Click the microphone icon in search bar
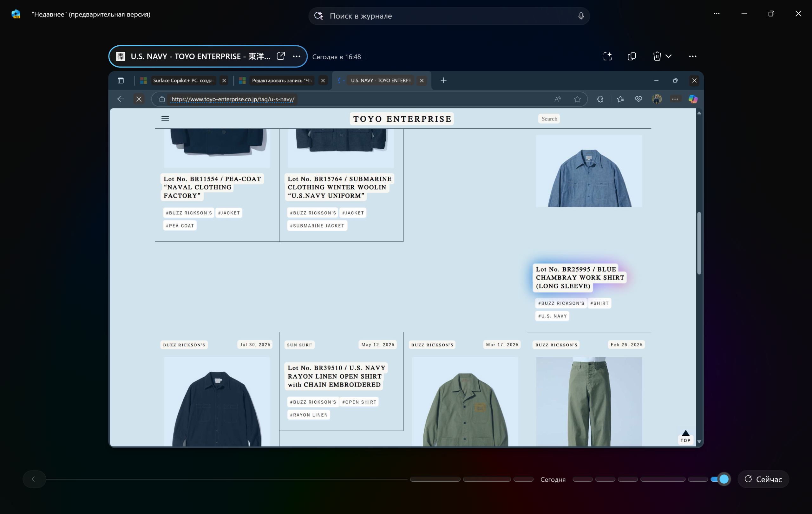This screenshot has height=514, width=812. coord(581,16)
